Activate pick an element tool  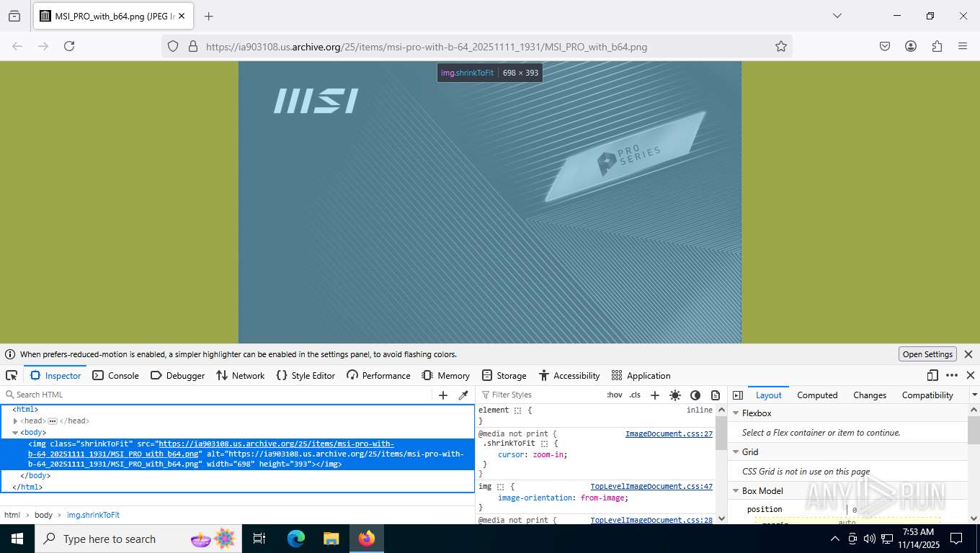point(12,376)
